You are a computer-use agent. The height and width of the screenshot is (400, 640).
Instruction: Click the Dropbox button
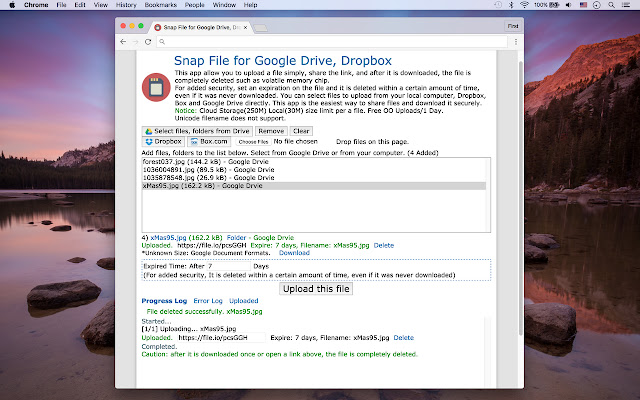pyautogui.click(x=163, y=142)
